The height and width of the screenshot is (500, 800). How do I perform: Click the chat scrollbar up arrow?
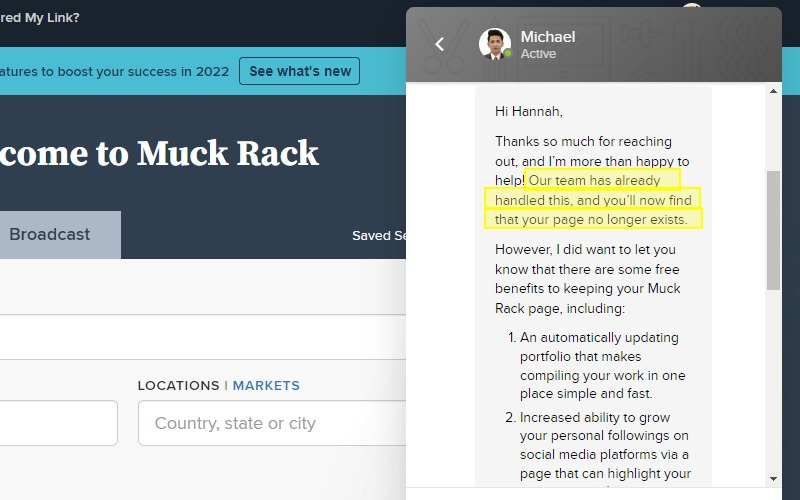(x=773, y=91)
